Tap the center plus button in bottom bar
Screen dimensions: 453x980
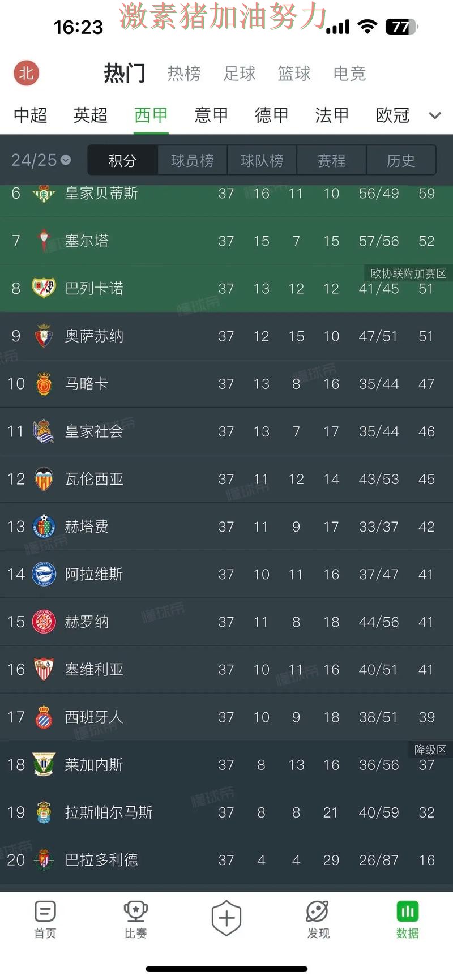[x=226, y=917]
